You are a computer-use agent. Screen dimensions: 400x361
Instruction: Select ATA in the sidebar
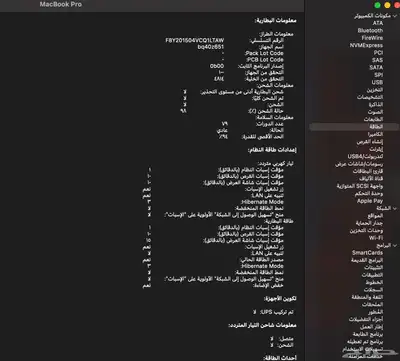click(x=378, y=23)
